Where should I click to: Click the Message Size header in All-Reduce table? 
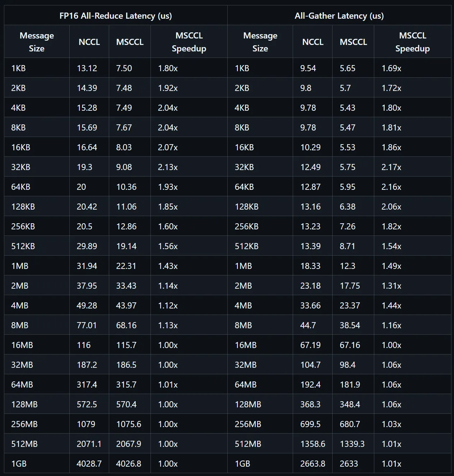[37, 42]
